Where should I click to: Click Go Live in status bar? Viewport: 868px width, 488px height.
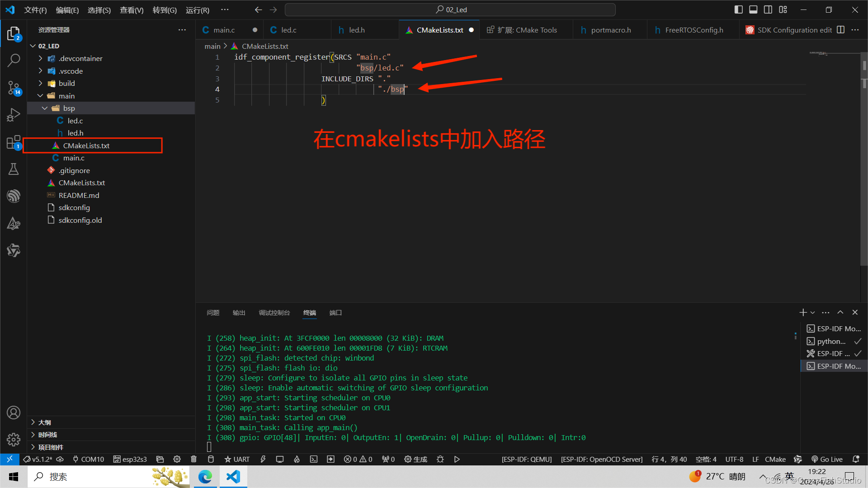point(827,459)
